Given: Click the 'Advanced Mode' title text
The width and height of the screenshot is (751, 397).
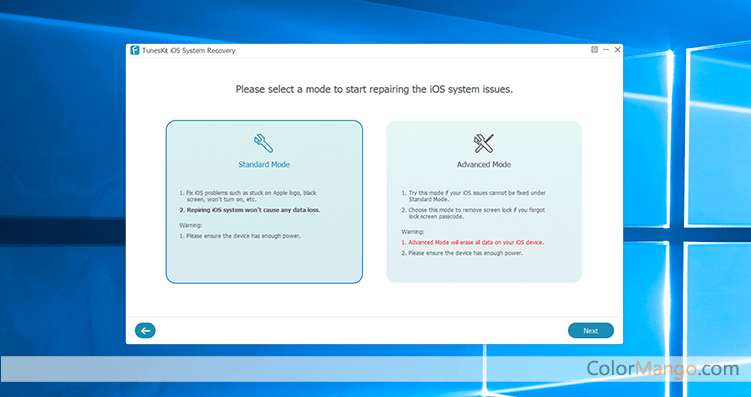Looking at the screenshot, I should [484, 164].
